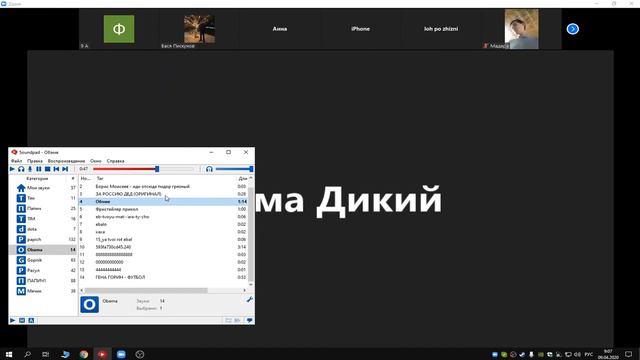Select the 'papich' category
This screenshot has width=640, height=360.
[x=43, y=240]
